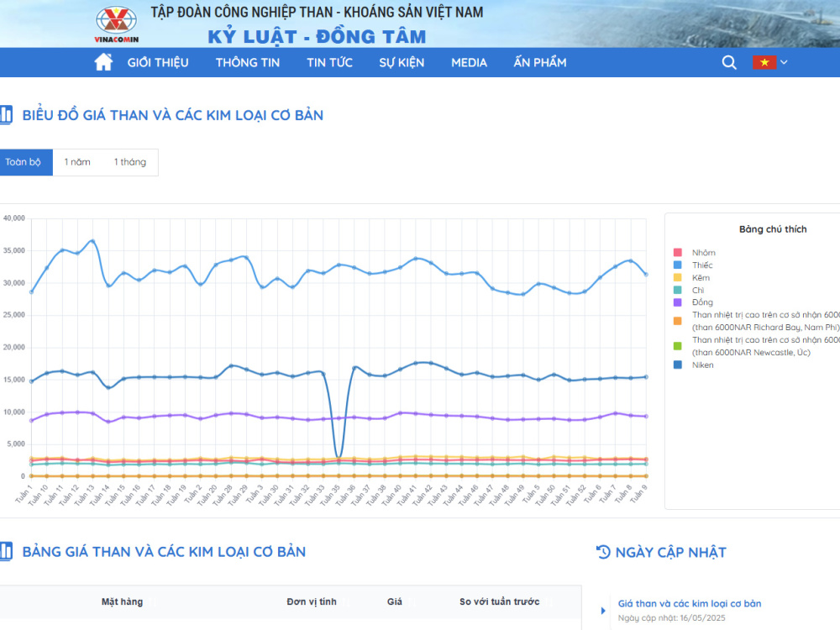Click the So với tuần trước column header
The height and width of the screenshot is (630, 840).
[499, 601]
